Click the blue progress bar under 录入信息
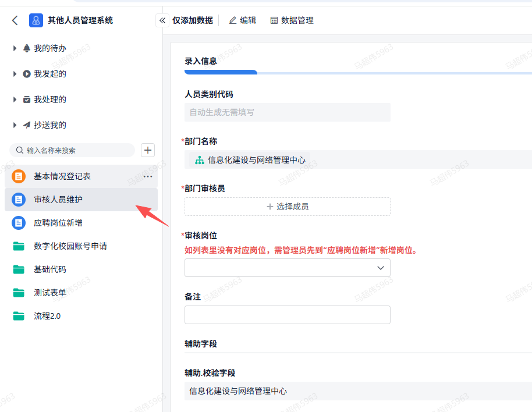 click(x=220, y=72)
